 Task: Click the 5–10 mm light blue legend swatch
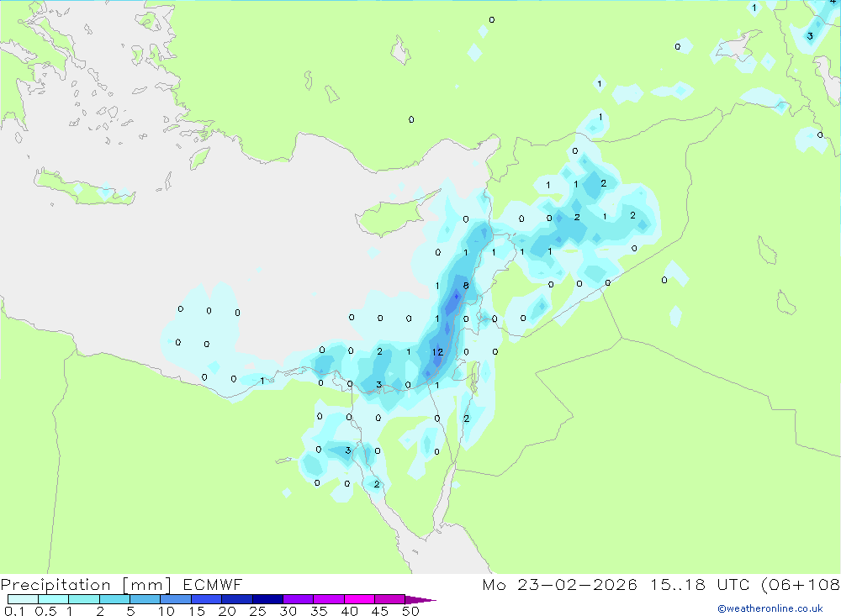click(145, 599)
